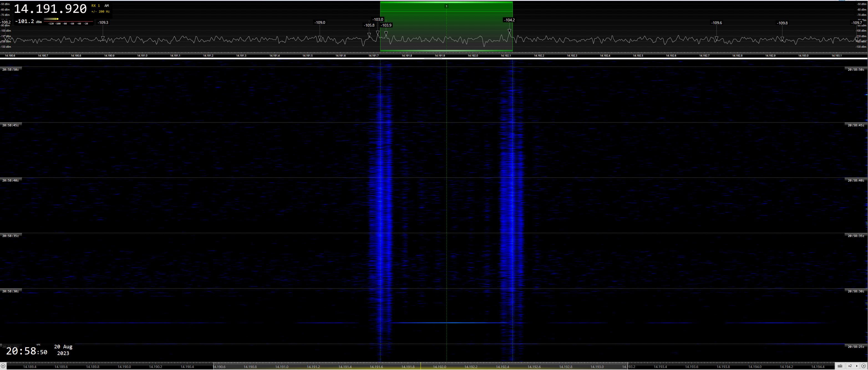Open the +/- 200 Hz bandwidth setting
Image resolution: width=868 pixels, height=370 pixels.
[x=100, y=12]
